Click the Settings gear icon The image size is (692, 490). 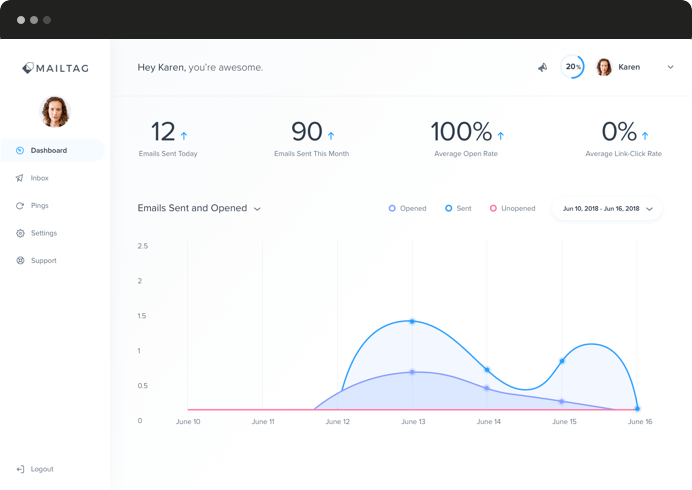coord(20,233)
